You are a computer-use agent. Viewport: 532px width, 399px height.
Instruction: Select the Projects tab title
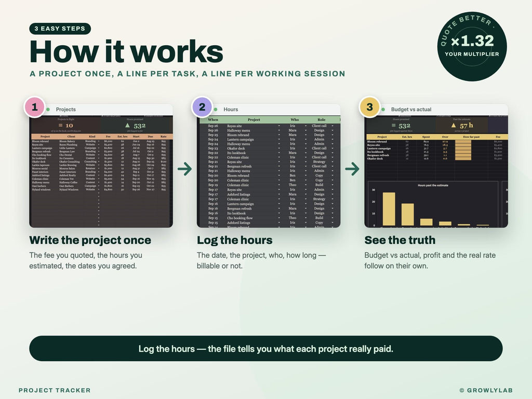[66, 109]
